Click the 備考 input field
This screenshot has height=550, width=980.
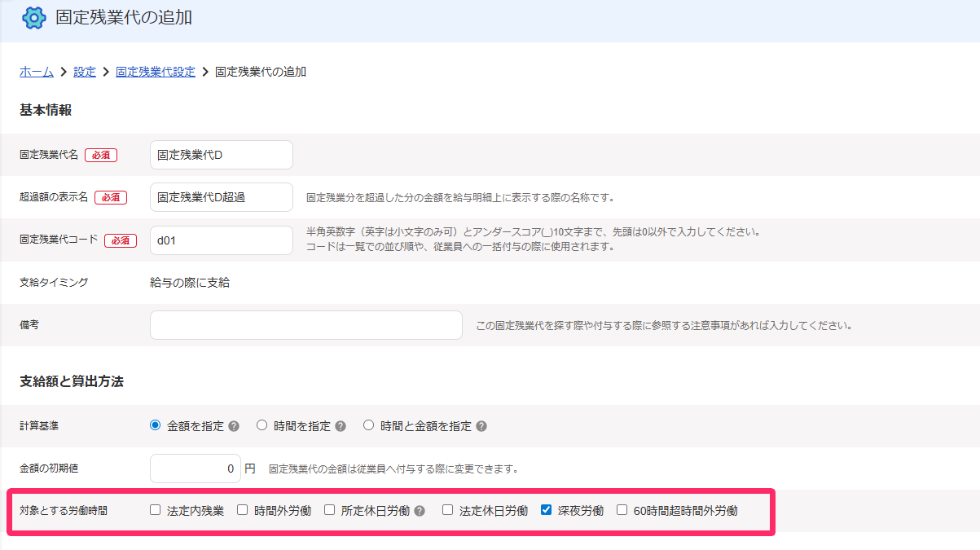click(x=306, y=325)
